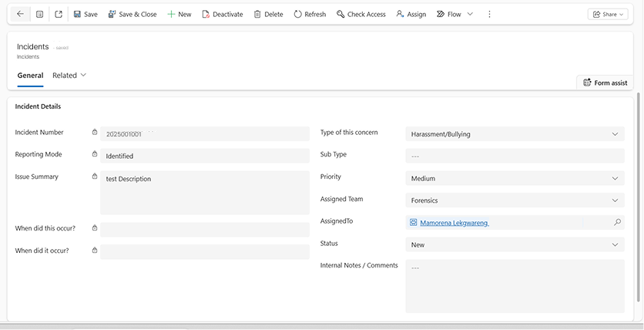644x330 pixels.
Task: Switch to the General tab
Action: point(30,76)
